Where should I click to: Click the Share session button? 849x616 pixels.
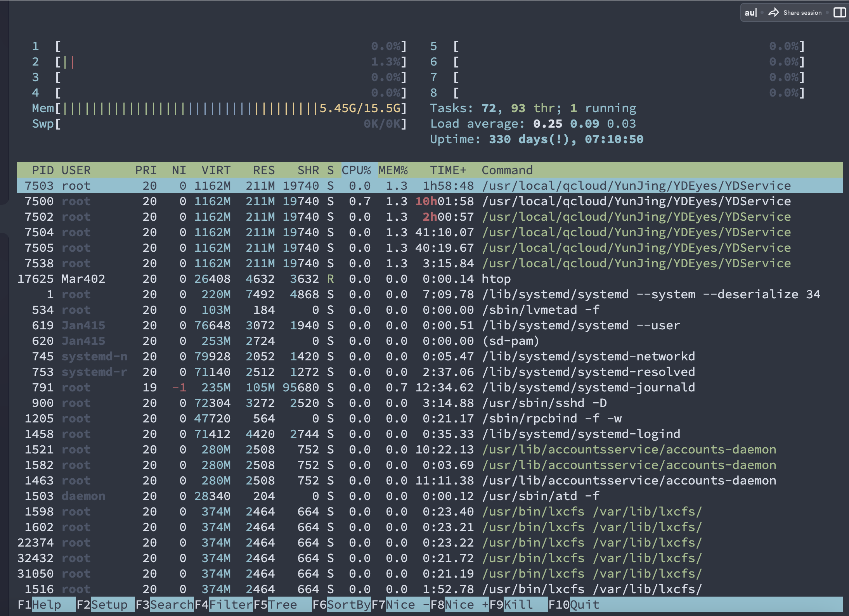coord(795,12)
